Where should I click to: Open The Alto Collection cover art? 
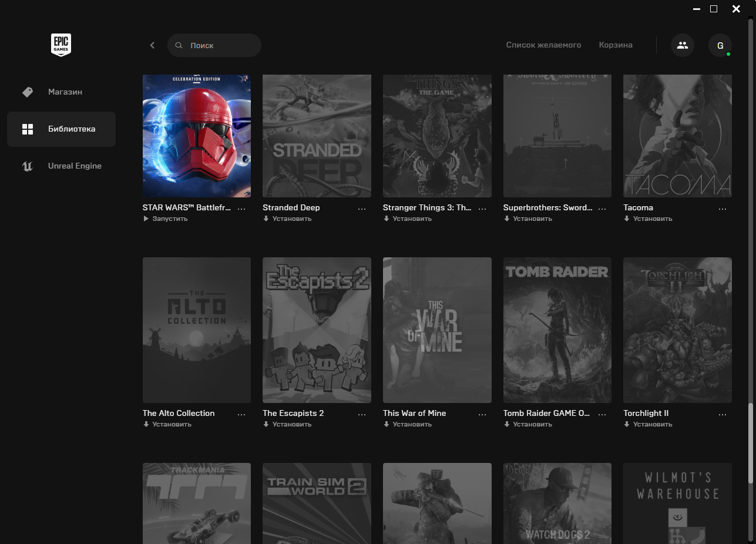pyautogui.click(x=197, y=330)
